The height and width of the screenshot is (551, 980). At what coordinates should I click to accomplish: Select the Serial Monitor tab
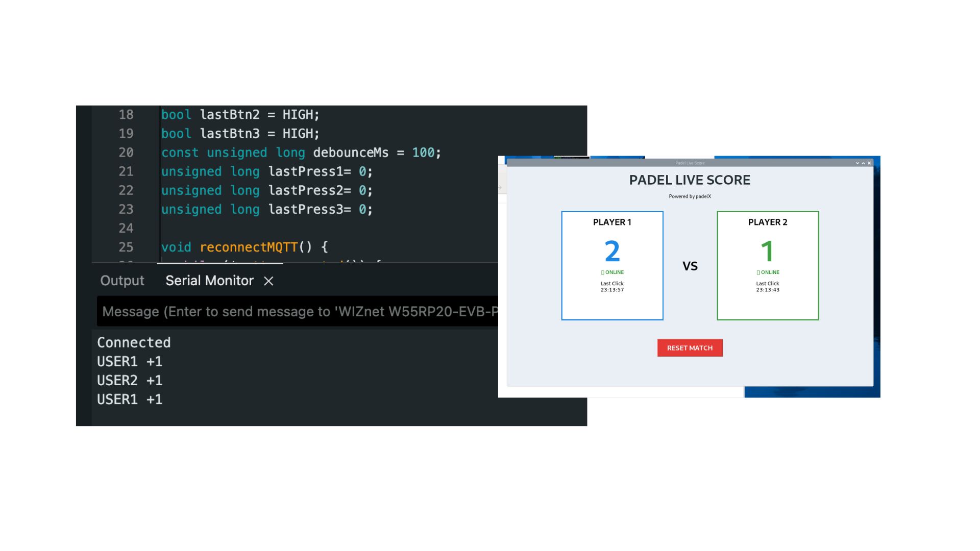click(209, 281)
